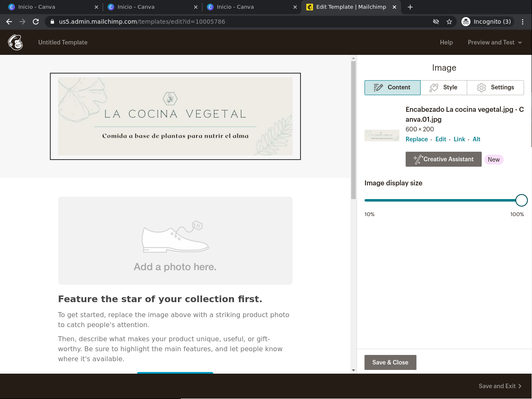Close the third Inicio - Canva tab
This screenshot has width=532, height=399.
tap(295, 7)
